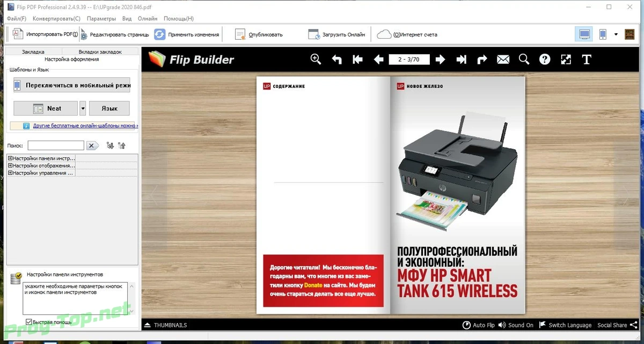Click Загрузить Онлайн toolbar button

[x=337, y=34]
